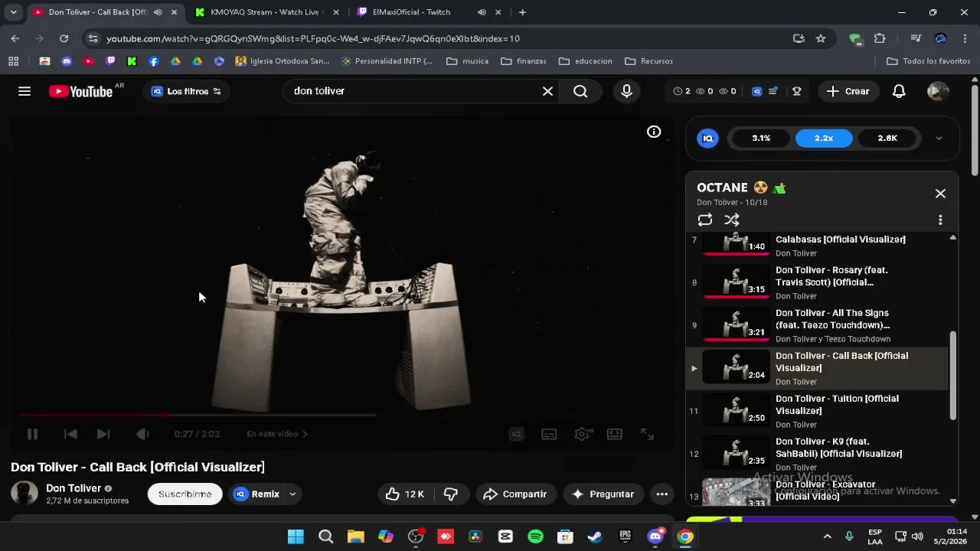This screenshot has width=980, height=551.
Task: Open the vidIQ Los filtros button
Action: coord(186,91)
